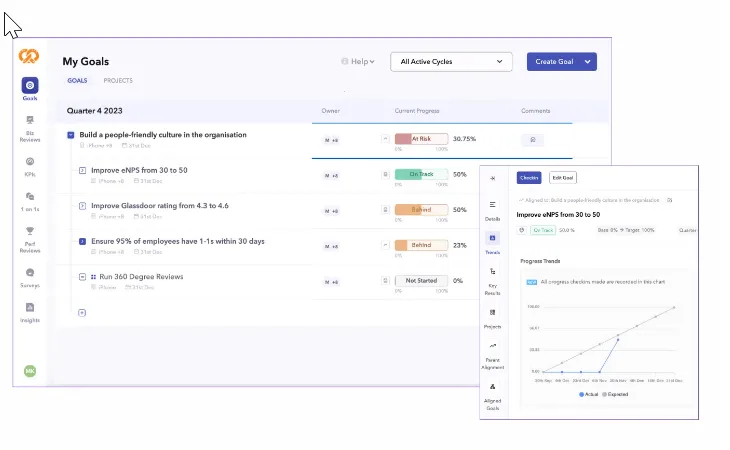Open the Create Goal dropdown arrow

pos(588,61)
